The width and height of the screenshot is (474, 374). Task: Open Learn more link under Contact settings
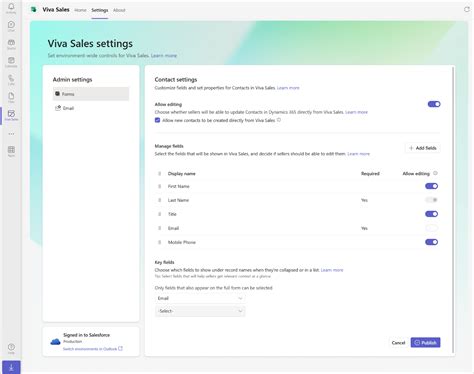(x=288, y=88)
